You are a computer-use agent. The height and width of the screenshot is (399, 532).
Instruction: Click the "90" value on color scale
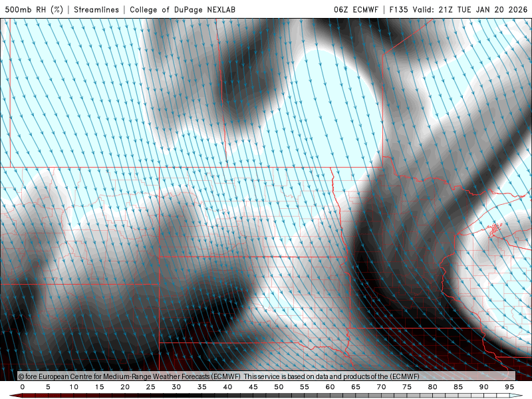tap(484, 387)
